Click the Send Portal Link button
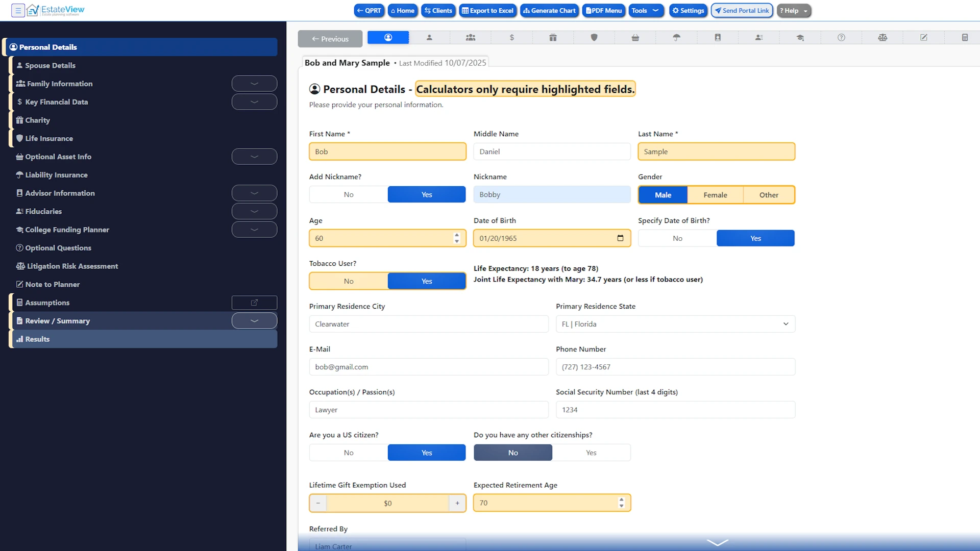980x551 pixels. tap(741, 10)
